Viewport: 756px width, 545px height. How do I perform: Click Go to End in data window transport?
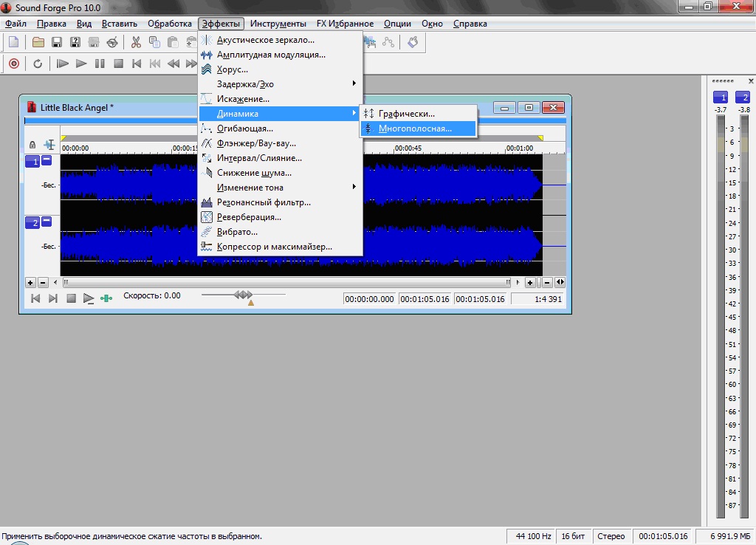[53, 298]
